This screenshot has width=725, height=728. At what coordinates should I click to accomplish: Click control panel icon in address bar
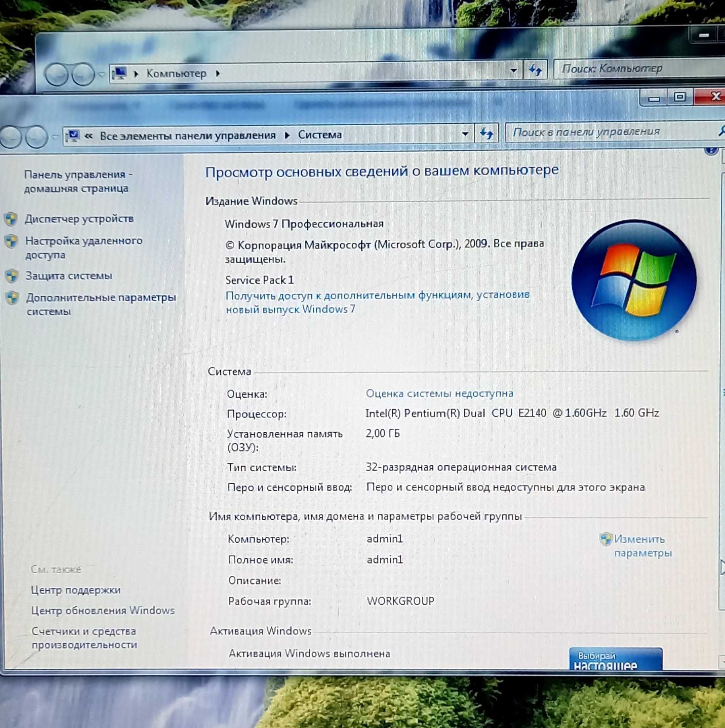72,136
